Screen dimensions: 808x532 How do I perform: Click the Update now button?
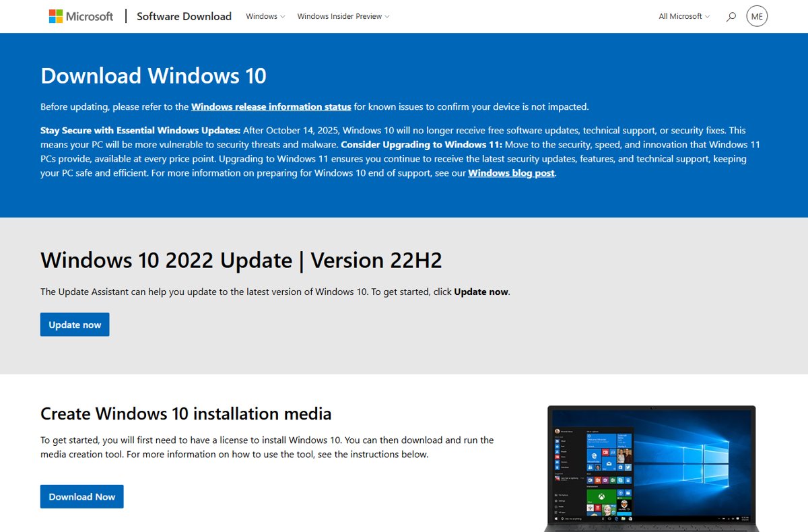pyautogui.click(x=75, y=325)
